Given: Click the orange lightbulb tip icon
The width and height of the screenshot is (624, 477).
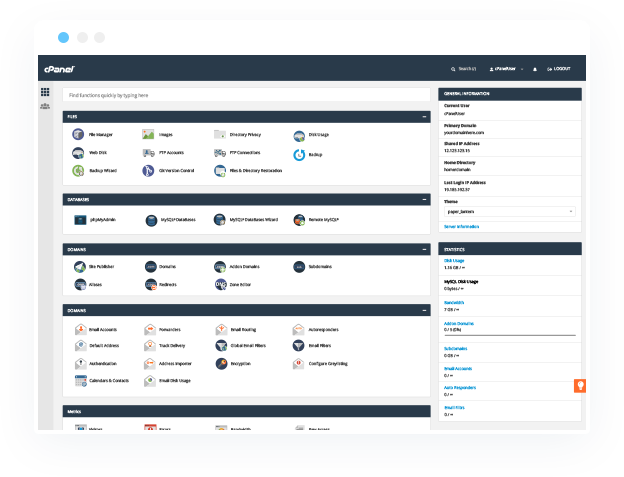Looking at the screenshot, I should pyautogui.click(x=580, y=386).
